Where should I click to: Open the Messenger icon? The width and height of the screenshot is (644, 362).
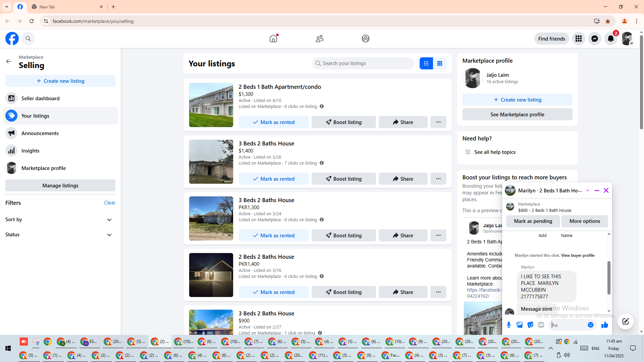[595, 39]
